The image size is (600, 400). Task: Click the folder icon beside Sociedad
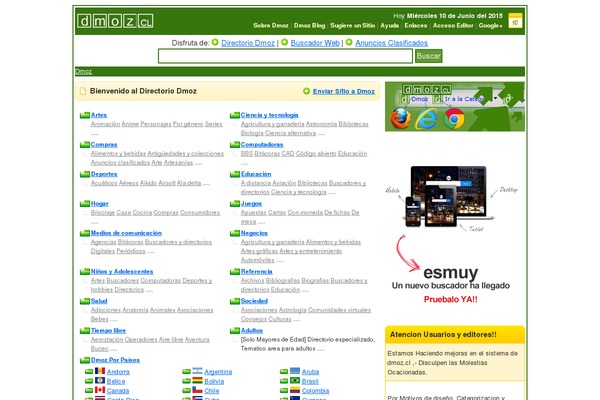click(x=235, y=301)
